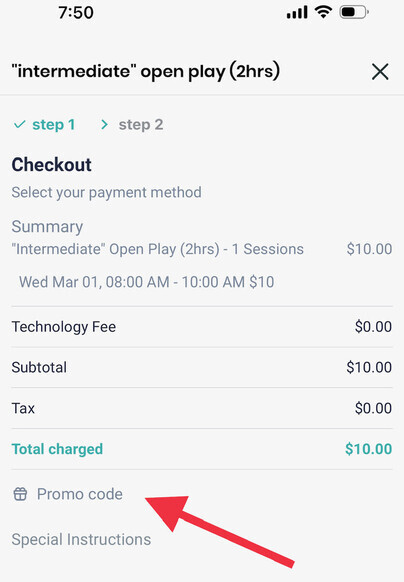404x582 pixels.
Task: Tap the cellular signal bars
Action: point(297,12)
